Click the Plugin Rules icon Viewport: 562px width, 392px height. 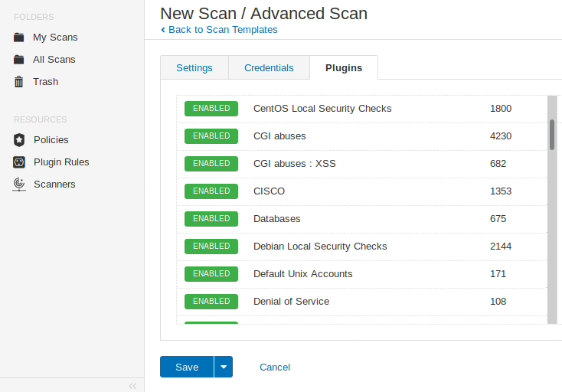(19, 162)
